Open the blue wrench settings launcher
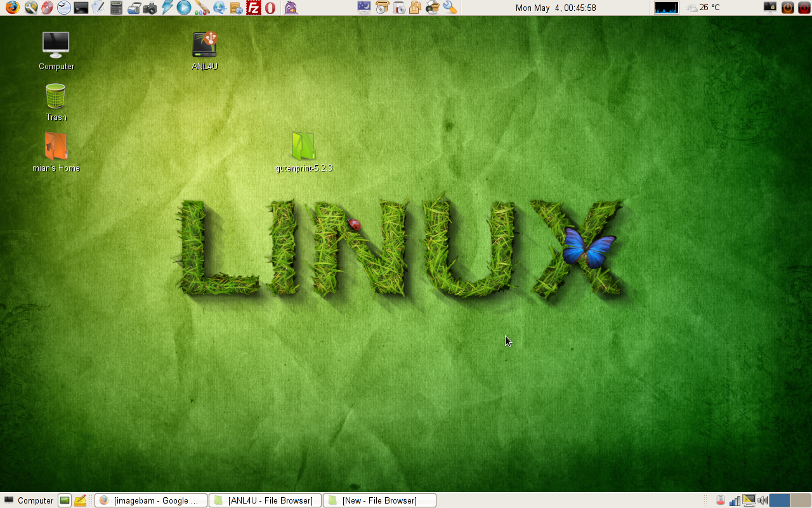Viewport: 812px width, 508px height. coord(450,8)
